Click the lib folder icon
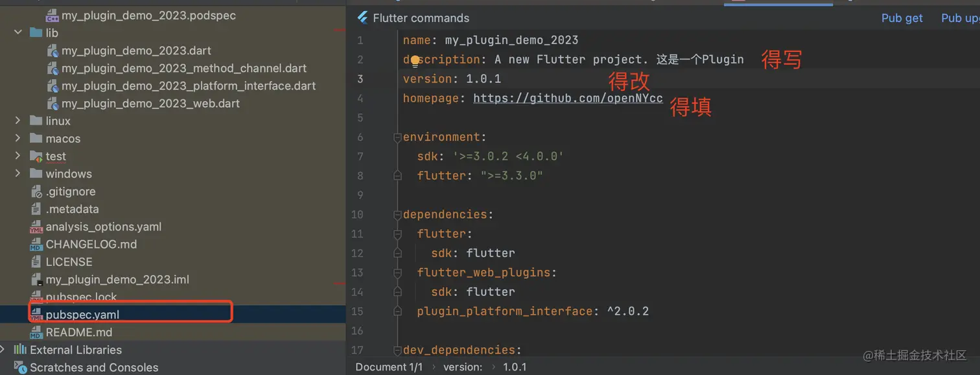 (36, 32)
